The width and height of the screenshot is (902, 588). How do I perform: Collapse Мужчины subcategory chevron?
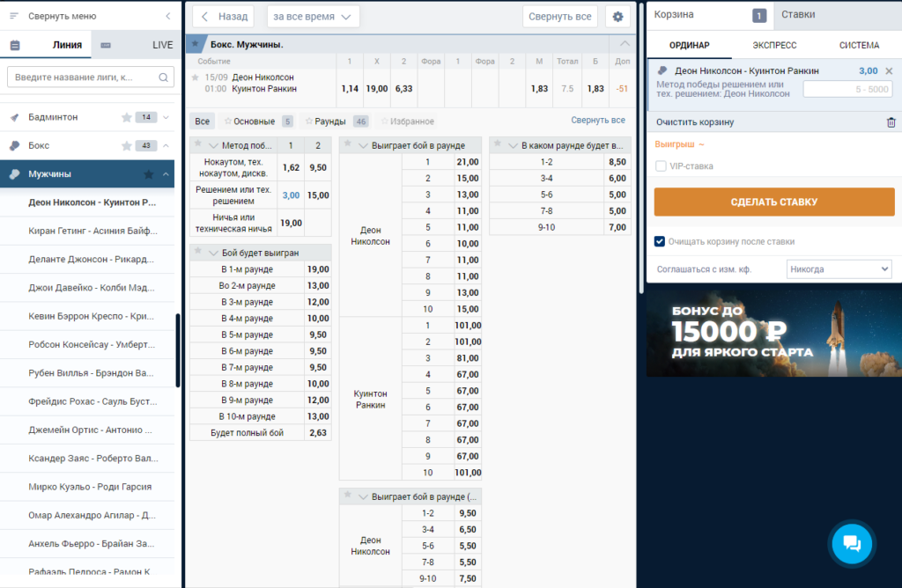[166, 174]
